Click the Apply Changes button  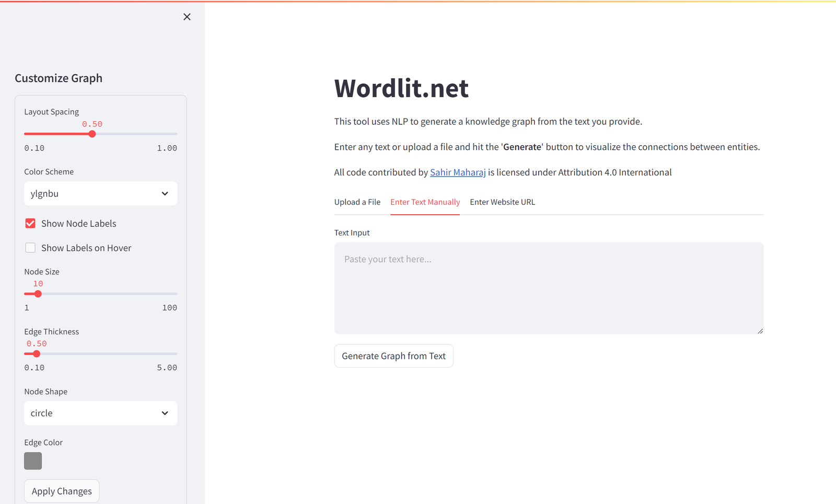(62, 491)
